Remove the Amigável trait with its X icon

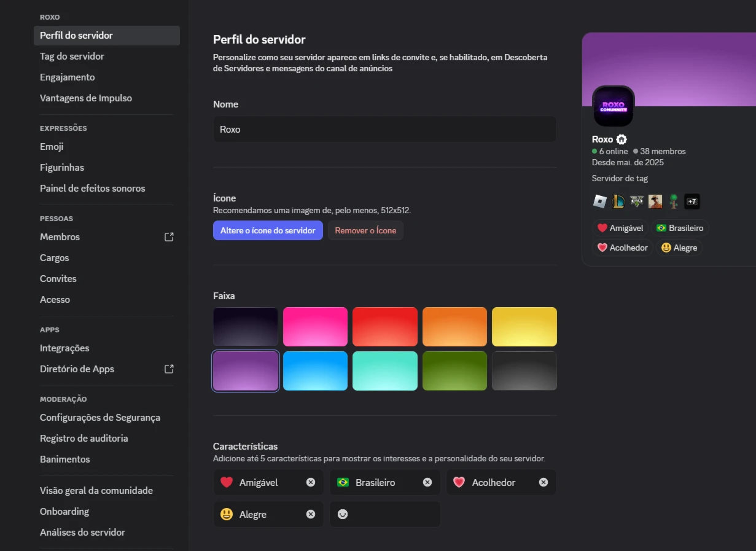[x=311, y=482]
